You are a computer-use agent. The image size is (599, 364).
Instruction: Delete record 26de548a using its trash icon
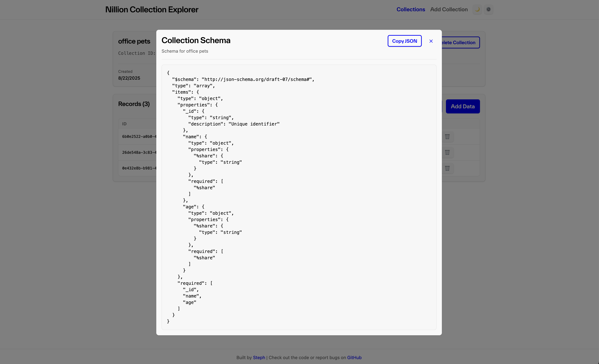pyautogui.click(x=447, y=152)
